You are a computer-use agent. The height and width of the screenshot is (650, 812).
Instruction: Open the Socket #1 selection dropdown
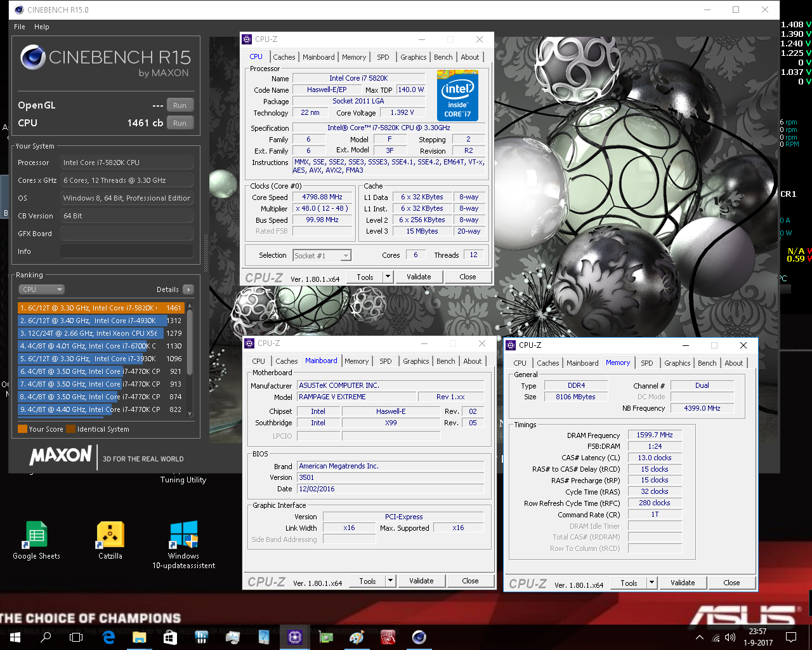(x=322, y=255)
